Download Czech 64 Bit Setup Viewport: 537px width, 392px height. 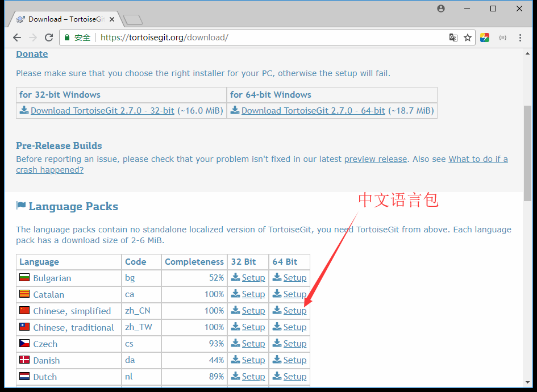pos(294,343)
